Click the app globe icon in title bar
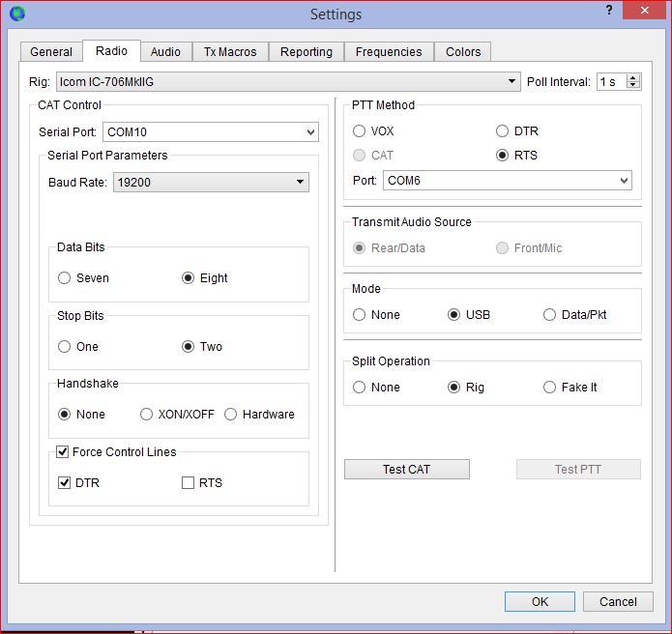Viewport: 672px width, 634px height. 16,14
